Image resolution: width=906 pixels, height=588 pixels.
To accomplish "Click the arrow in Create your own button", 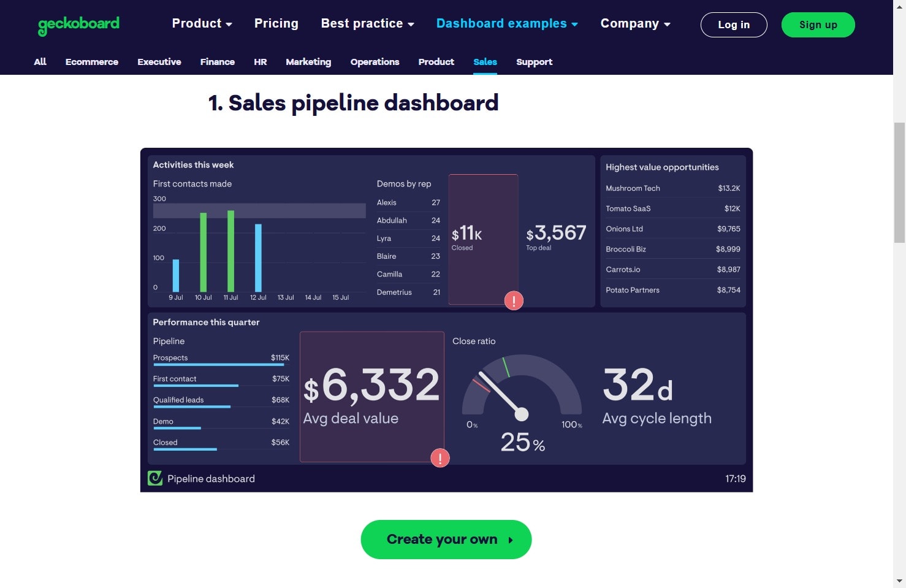I will point(510,540).
